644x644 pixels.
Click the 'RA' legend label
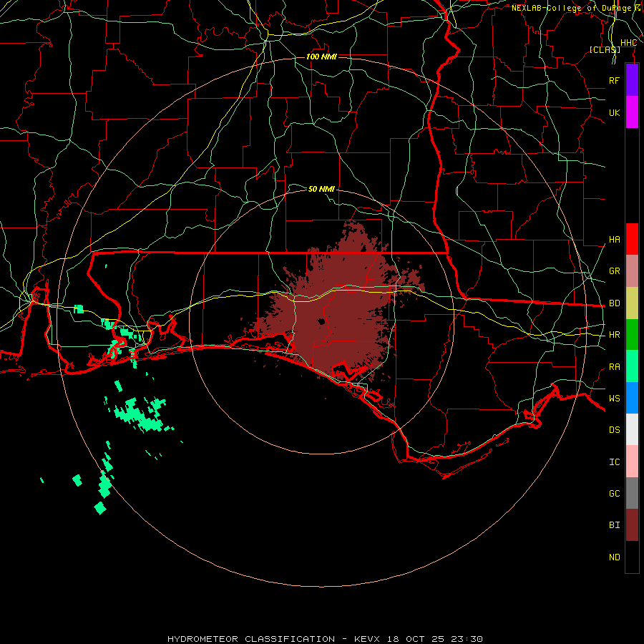(614, 367)
